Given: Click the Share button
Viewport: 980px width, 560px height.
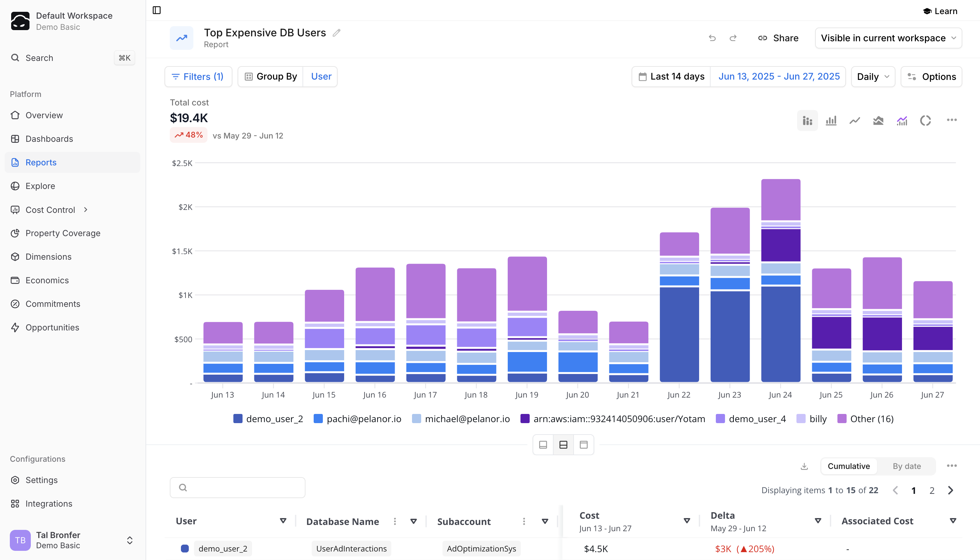Looking at the screenshot, I should [778, 38].
